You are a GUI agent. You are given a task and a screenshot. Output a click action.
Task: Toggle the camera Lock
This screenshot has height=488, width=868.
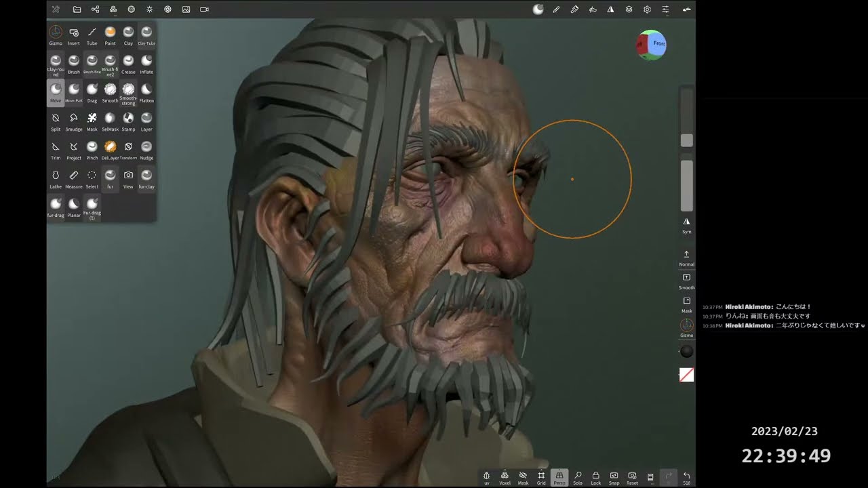pyautogui.click(x=595, y=479)
